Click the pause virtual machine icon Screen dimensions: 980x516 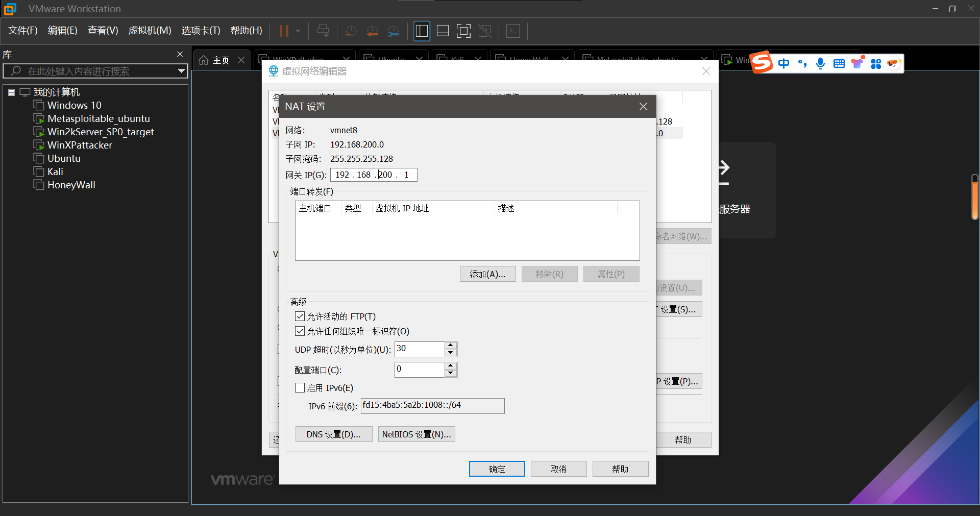coord(284,31)
